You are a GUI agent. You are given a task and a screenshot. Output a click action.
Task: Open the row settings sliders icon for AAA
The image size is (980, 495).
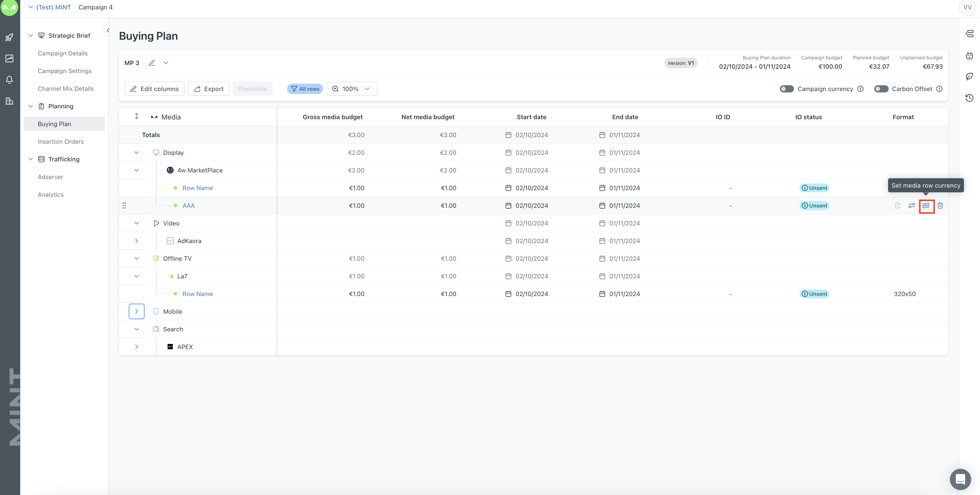(x=912, y=206)
